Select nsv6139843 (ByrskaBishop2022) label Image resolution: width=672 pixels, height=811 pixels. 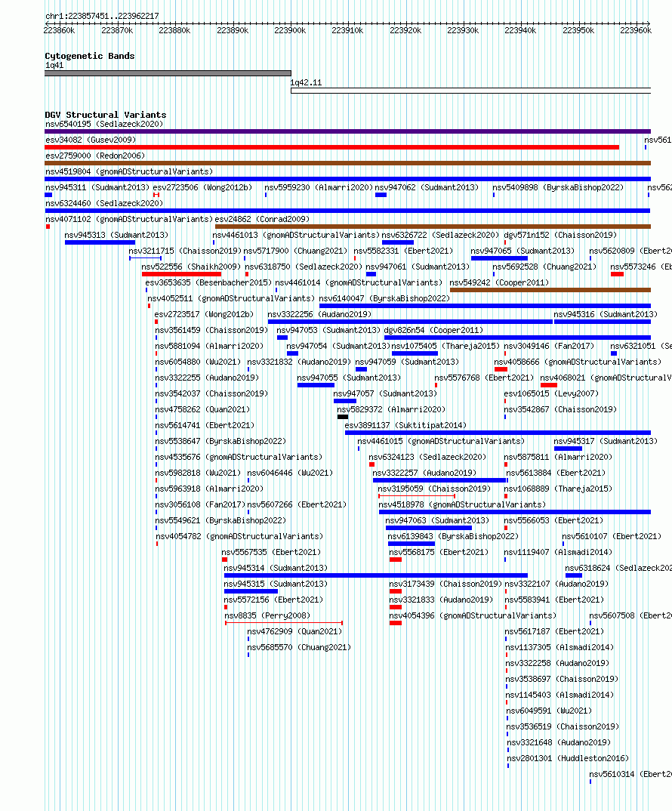[x=452, y=536]
